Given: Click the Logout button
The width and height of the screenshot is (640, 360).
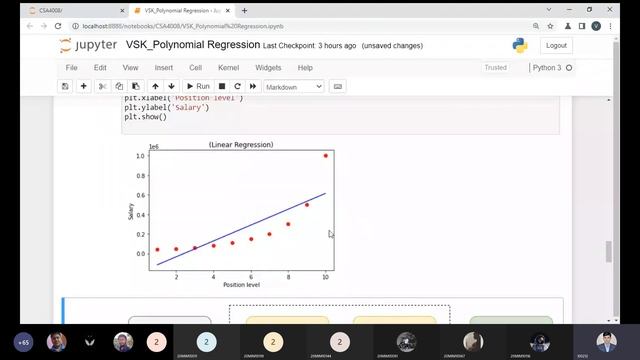Looking at the screenshot, I should (x=556, y=46).
